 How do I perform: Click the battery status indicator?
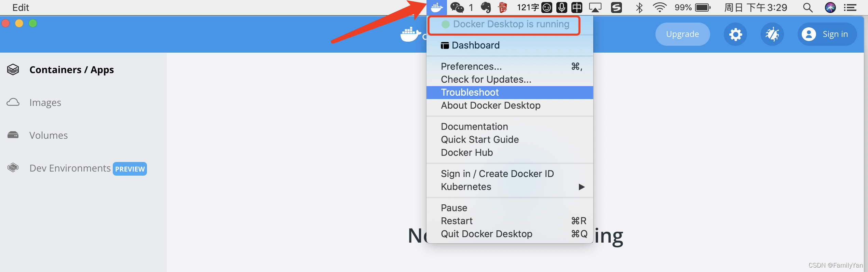(693, 7)
